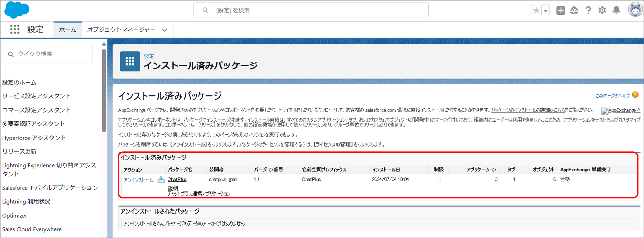Open リリース更新 in sidebar
Viewport: 644px width, 238px height.
[19, 152]
